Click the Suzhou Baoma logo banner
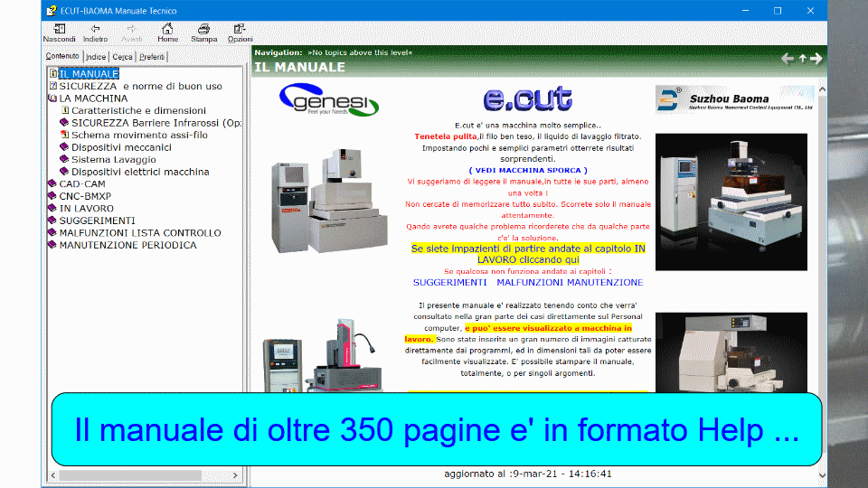This screenshot has height=488, width=868. click(x=734, y=99)
